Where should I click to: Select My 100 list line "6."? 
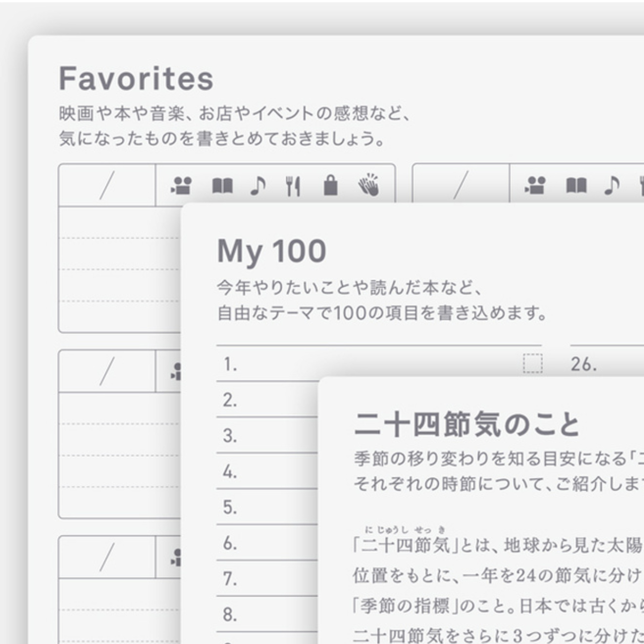(267, 543)
